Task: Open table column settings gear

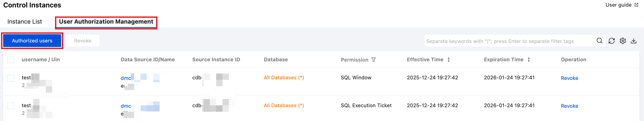Action: (x=623, y=41)
